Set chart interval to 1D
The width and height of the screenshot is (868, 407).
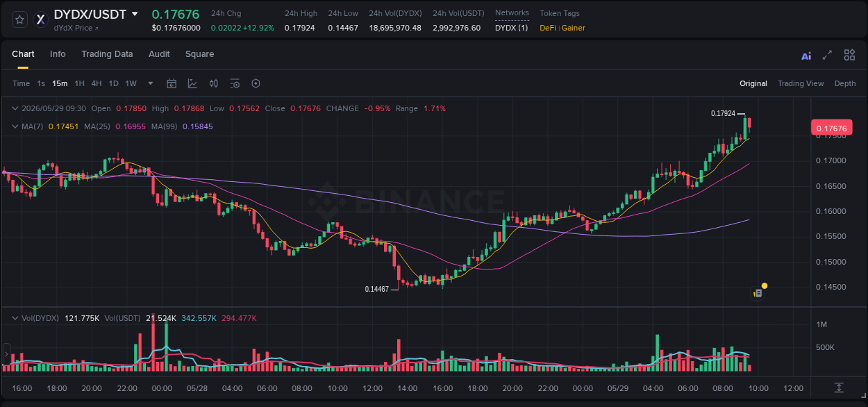113,83
